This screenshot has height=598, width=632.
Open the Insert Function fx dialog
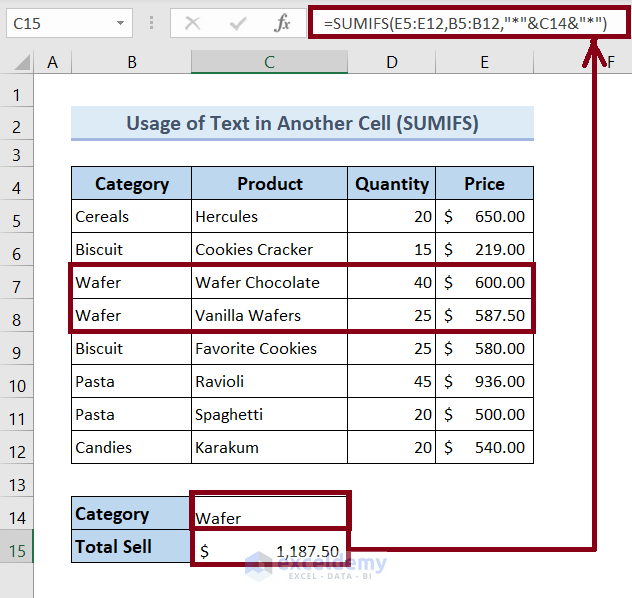pyautogui.click(x=282, y=22)
